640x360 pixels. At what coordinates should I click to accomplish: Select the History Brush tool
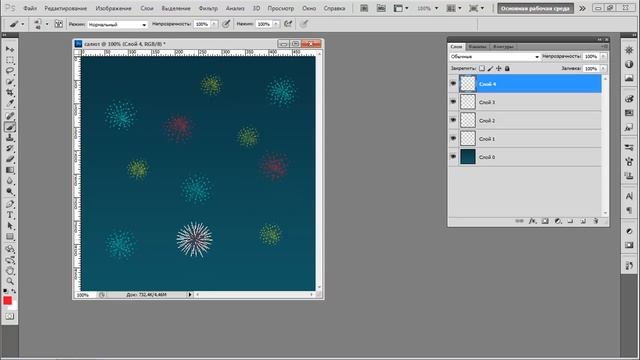click(10, 149)
